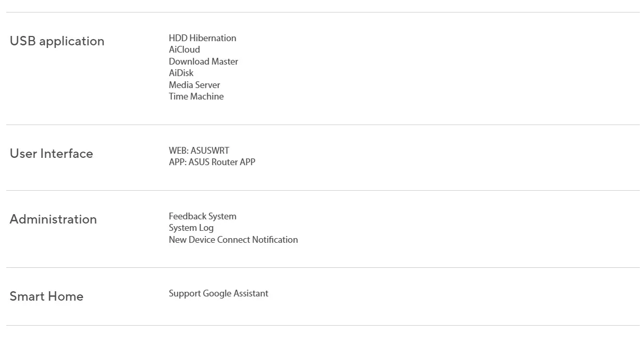Click the System Log text
The width and height of the screenshot is (644, 347).
coord(191,228)
